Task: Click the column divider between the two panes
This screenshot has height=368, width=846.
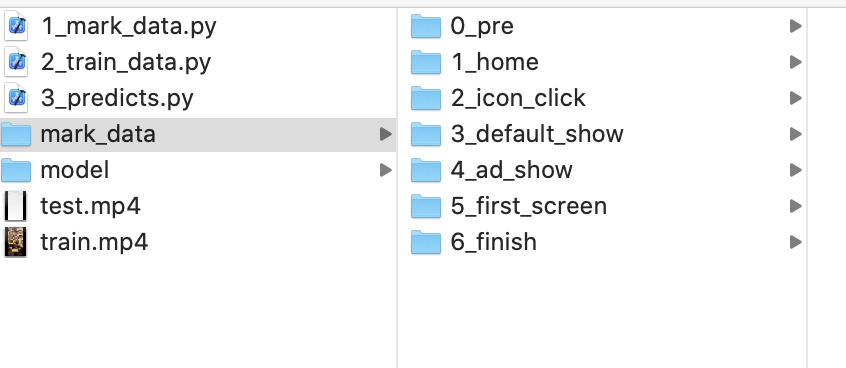Action: 397,188
